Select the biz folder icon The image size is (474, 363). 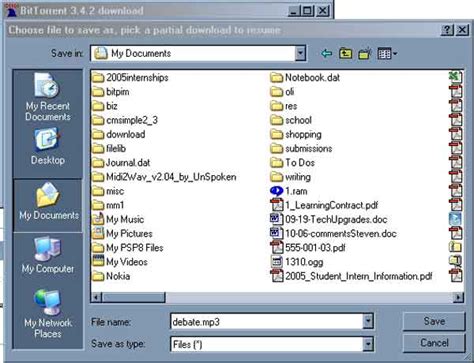tap(98, 106)
